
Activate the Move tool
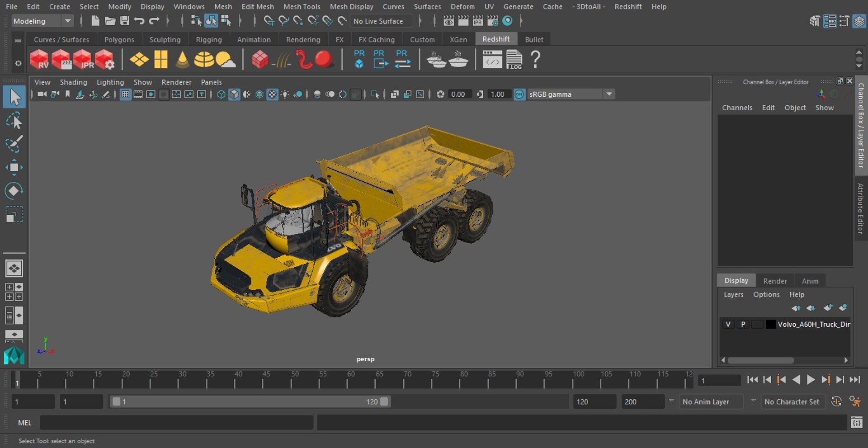pos(14,167)
